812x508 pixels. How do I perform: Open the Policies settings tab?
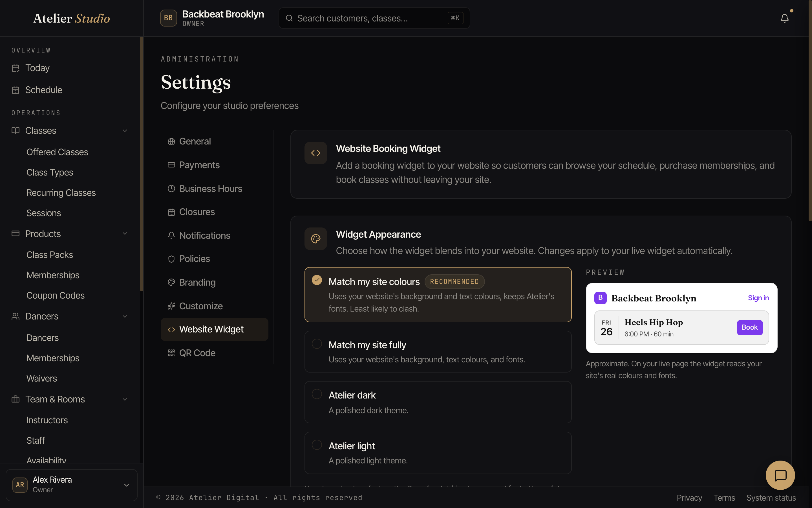pos(214,259)
